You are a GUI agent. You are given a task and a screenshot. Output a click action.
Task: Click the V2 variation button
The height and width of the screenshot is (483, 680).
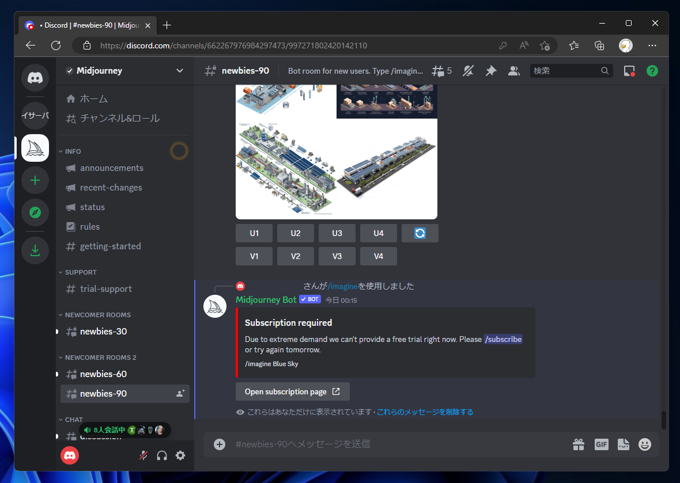(x=295, y=256)
